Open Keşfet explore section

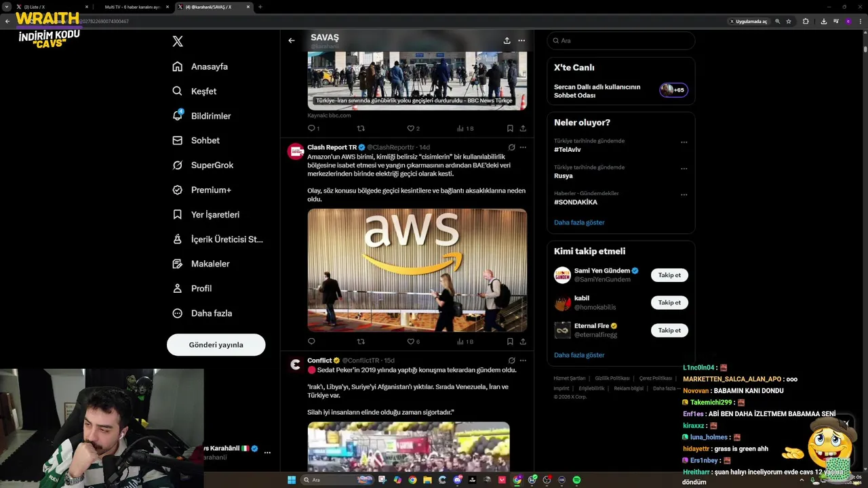195,91
